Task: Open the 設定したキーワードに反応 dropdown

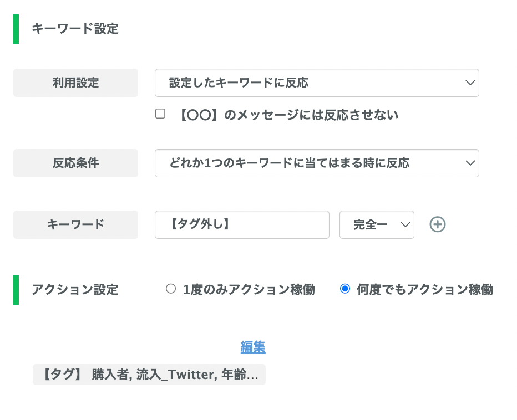Action: click(x=317, y=83)
